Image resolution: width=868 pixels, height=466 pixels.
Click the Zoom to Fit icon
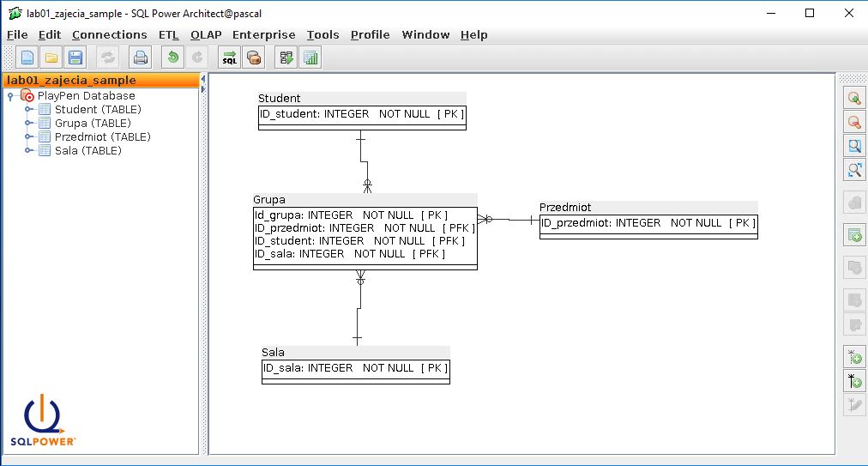(853, 170)
